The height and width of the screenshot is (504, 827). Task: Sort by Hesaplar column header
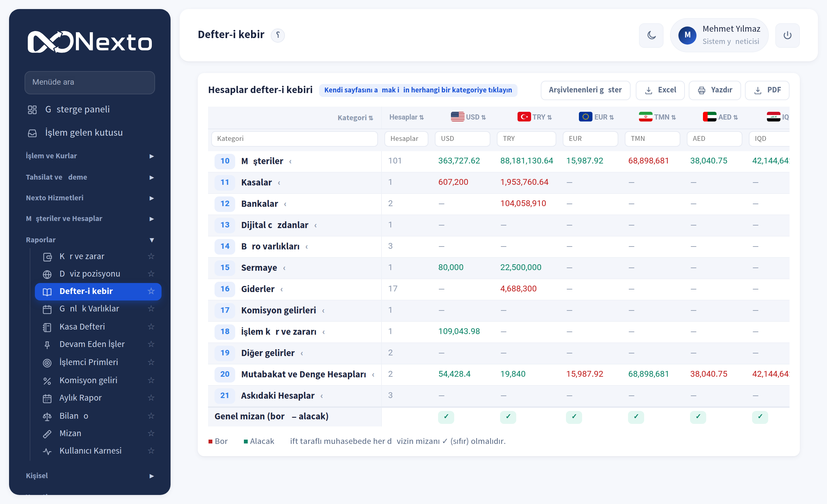click(406, 118)
